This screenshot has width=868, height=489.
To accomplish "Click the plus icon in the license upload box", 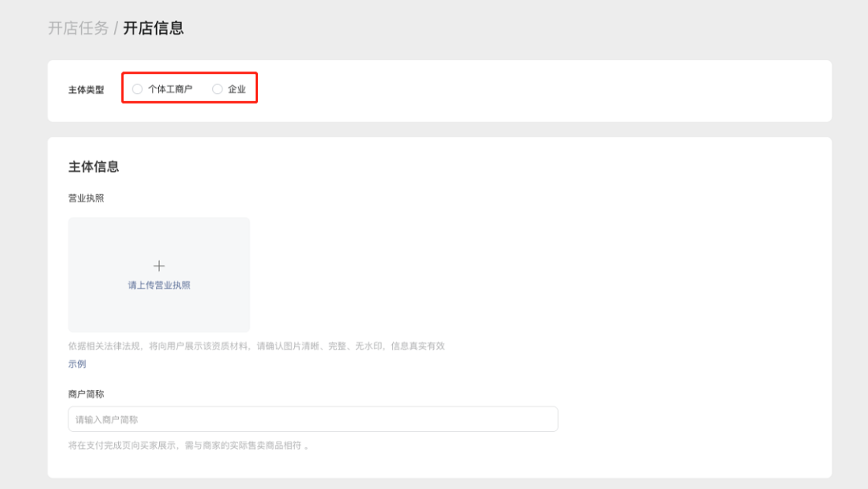I will click(159, 266).
